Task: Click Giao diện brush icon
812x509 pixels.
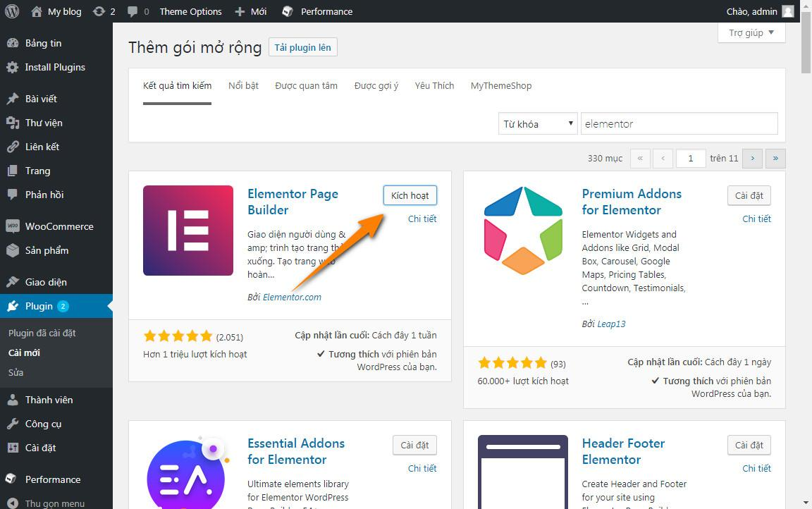Action: click(x=13, y=282)
